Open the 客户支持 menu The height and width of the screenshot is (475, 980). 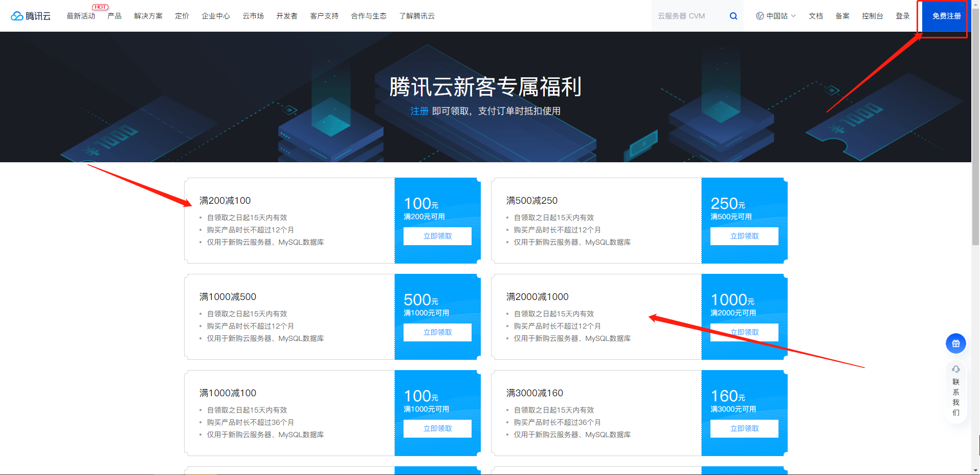(324, 16)
